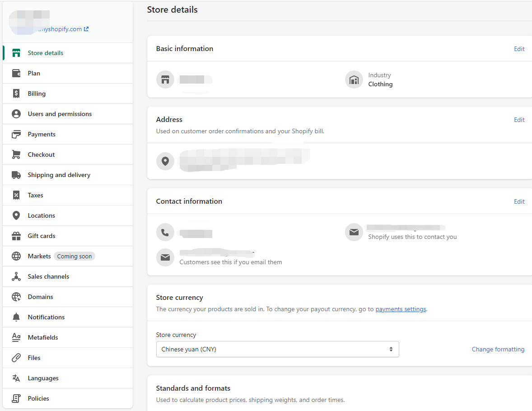Select the Gift cards present icon
The width and height of the screenshot is (532, 411).
click(16, 236)
